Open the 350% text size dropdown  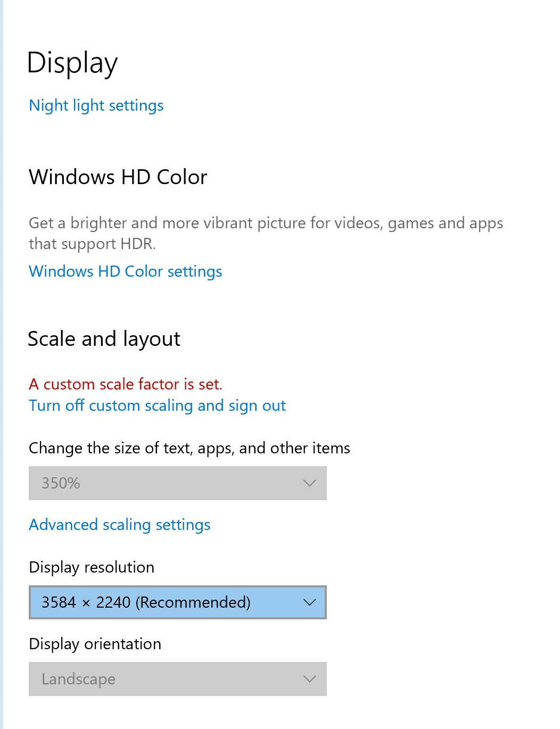(x=178, y=483)
